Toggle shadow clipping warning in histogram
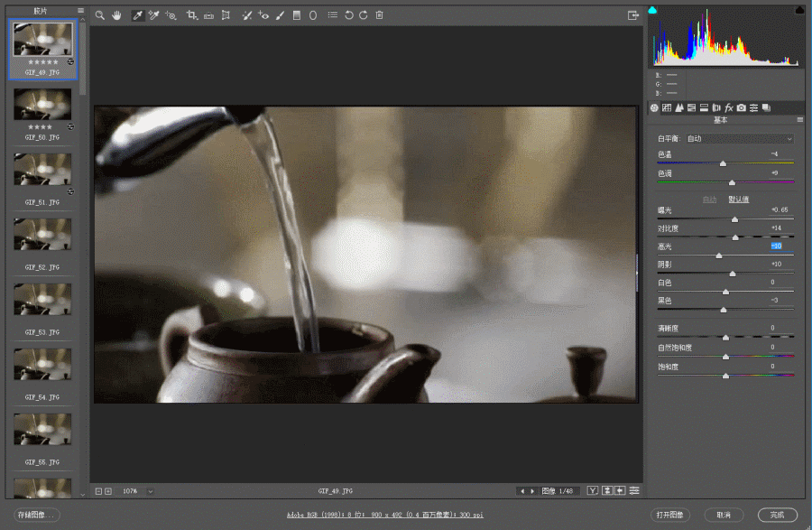812x530 pixels. coord(653,10)
